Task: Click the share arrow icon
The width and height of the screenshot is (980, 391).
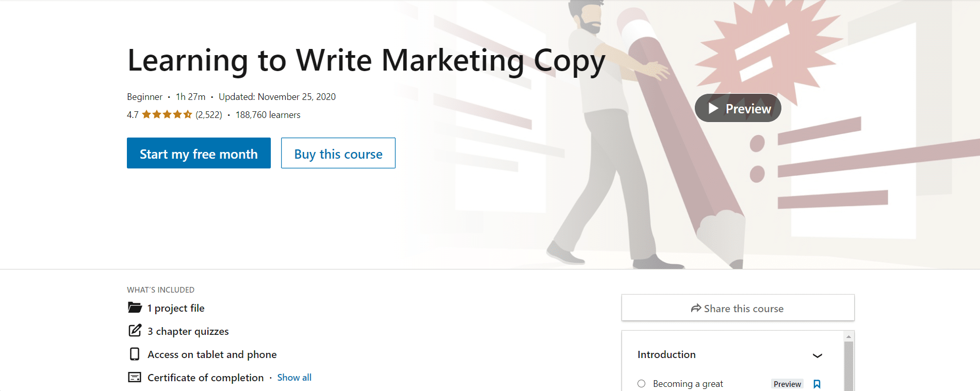Action: 695,308
